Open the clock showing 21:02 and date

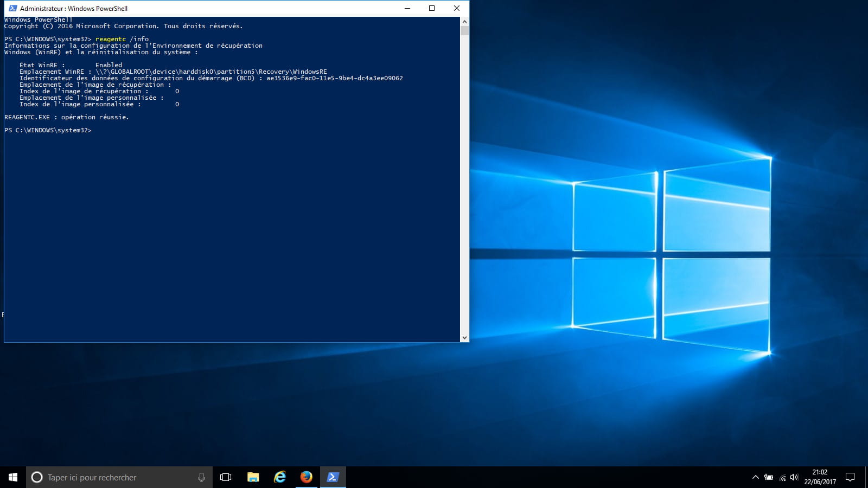click(820, 477)
